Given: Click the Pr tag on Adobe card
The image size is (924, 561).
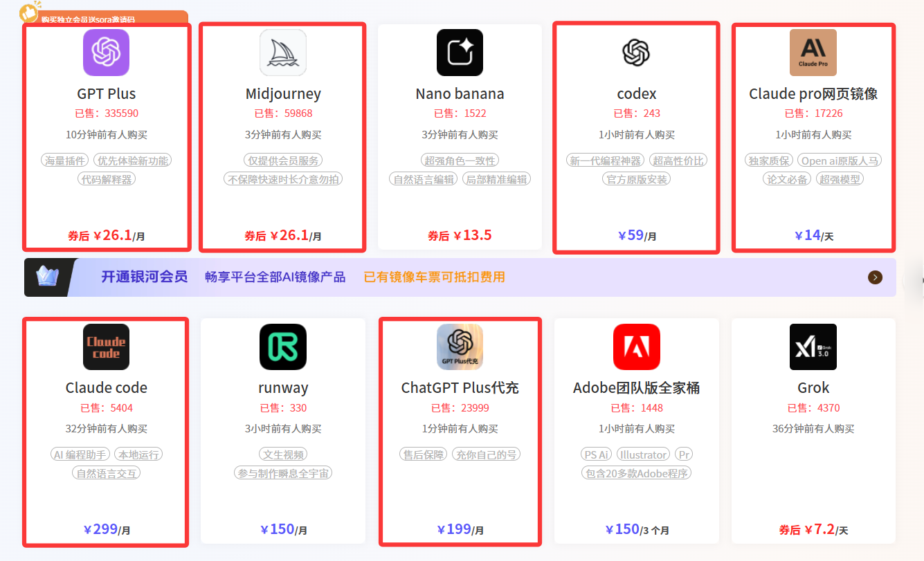Looking at the screenshot, I should (x=684, y=454).
